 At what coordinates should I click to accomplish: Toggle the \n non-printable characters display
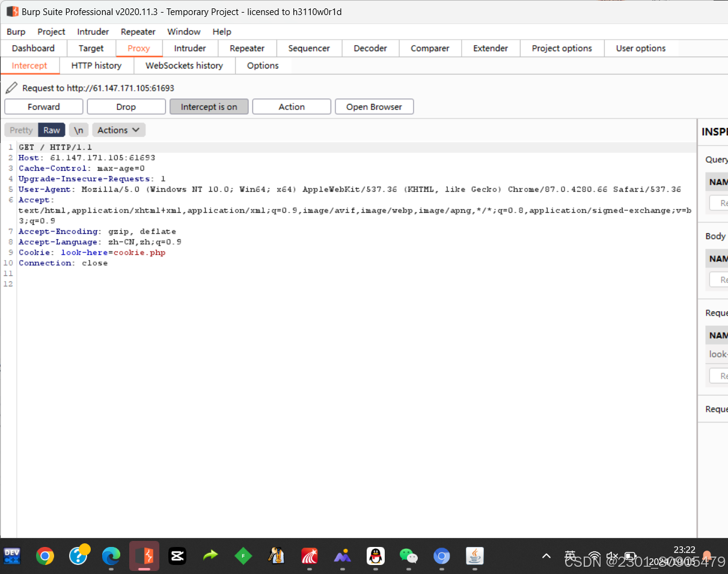click(78, 130)
